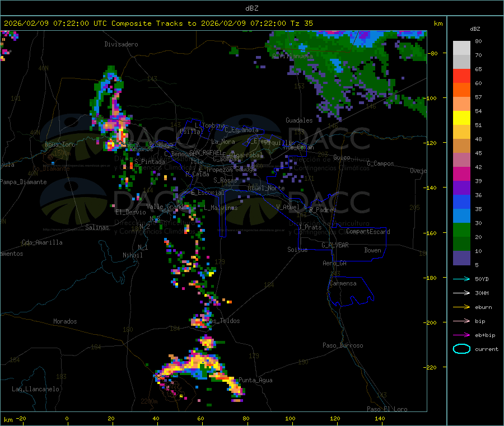
Task: Click the 100 km x-axis tick label
Action: [290, 418]
